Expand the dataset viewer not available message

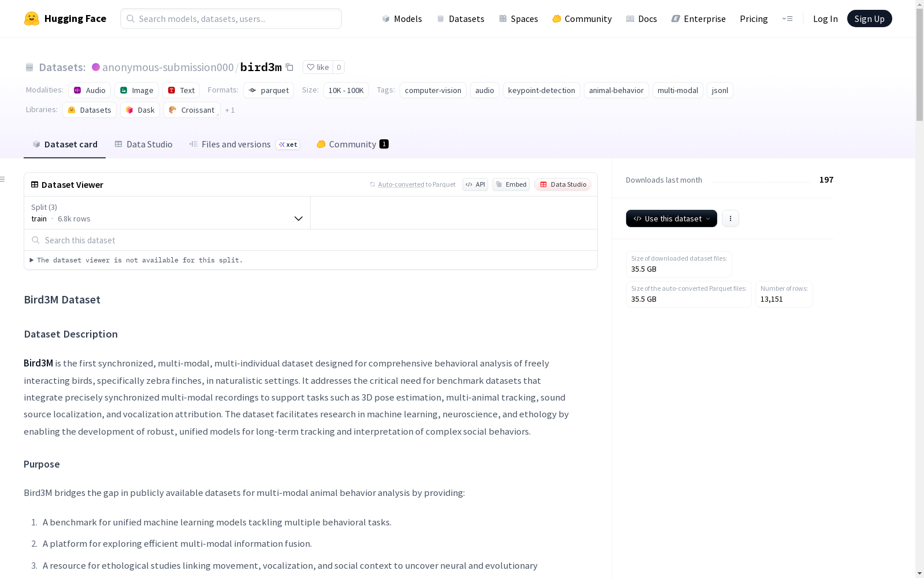pos(136,260)
